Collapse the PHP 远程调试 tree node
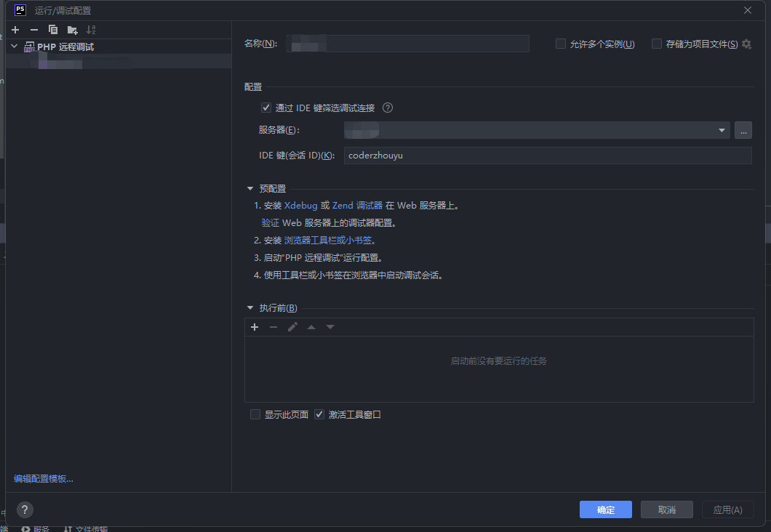 point(15,47)
